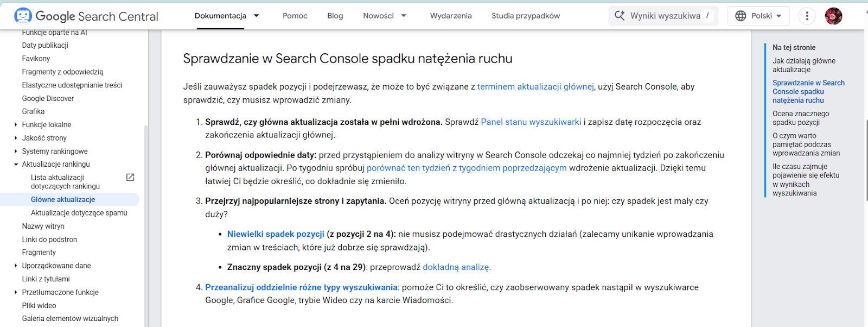This screenshot has width=868, height=327.
Task: Open the Panel stanu wyszukiwarki link
Action: tap(531, 122)
